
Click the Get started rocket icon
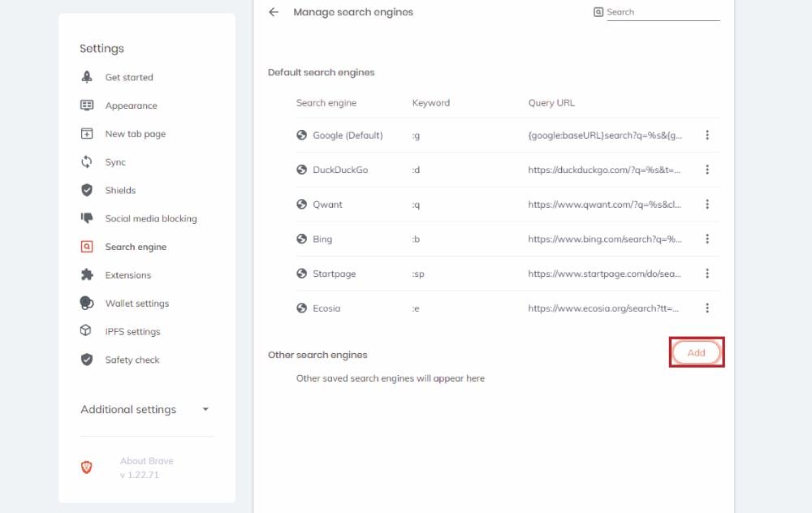[x=87, y=77]
